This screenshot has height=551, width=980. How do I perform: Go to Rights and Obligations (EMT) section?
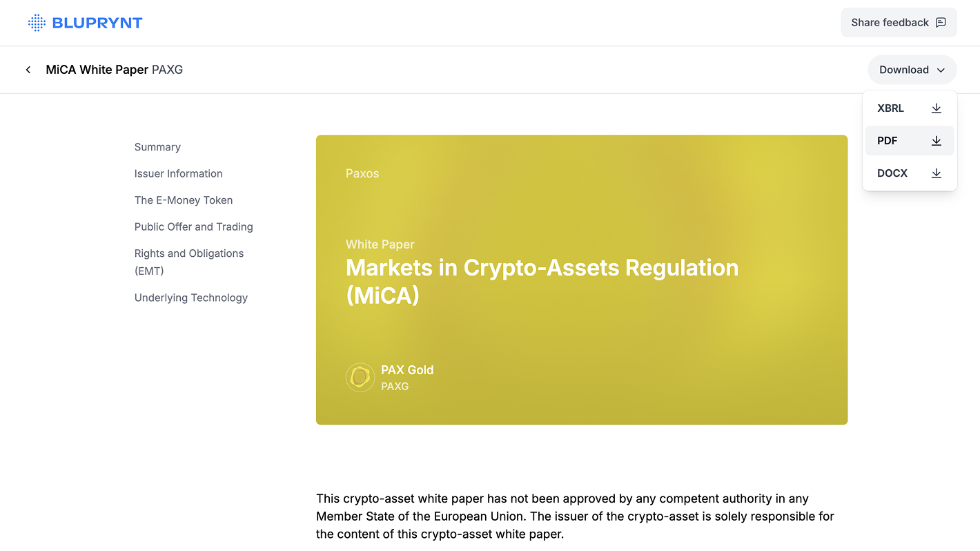tap(189, 262)
